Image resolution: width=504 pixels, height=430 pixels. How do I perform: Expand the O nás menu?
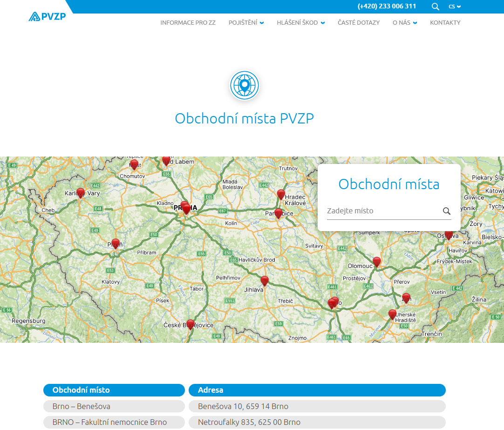[405, 22]
